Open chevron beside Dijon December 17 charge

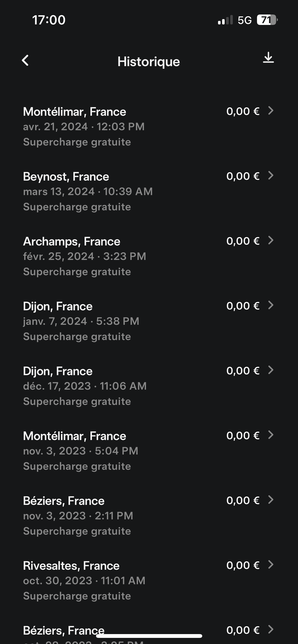[271, 370]
